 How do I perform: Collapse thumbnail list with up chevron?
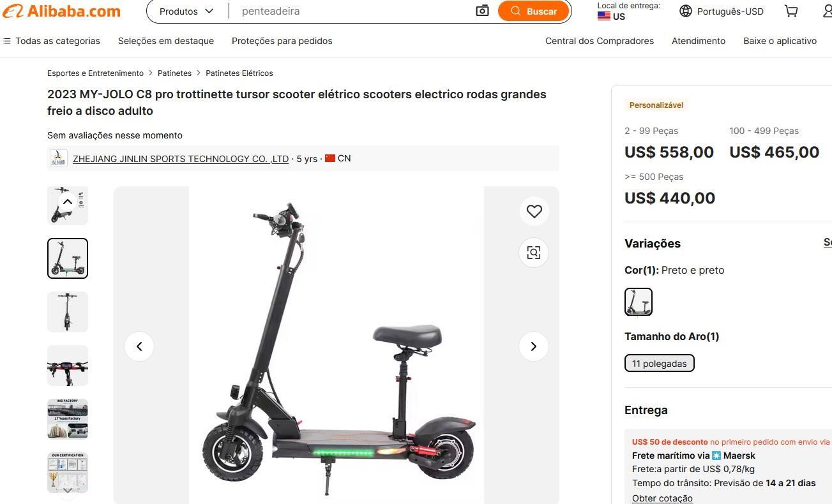[67, 202]
